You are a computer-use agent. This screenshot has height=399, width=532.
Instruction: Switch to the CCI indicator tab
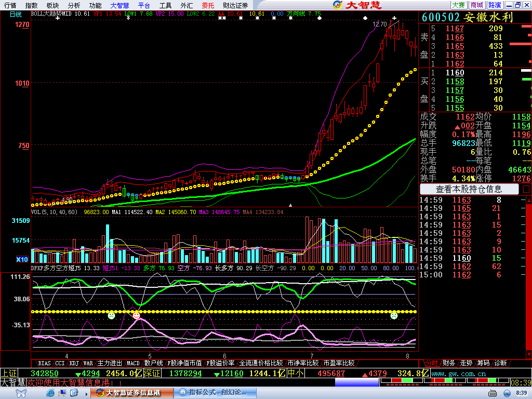(60, 363)
